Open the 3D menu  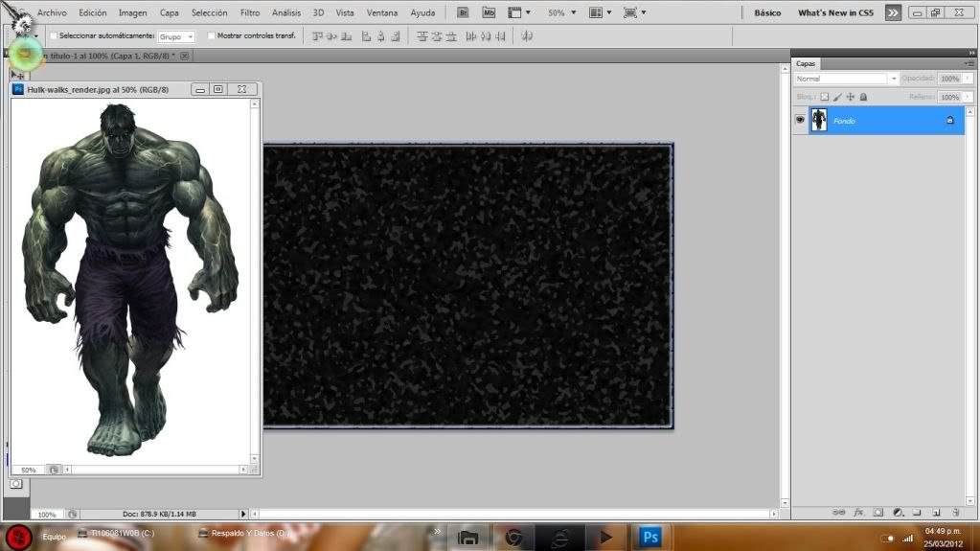[318, 12]
